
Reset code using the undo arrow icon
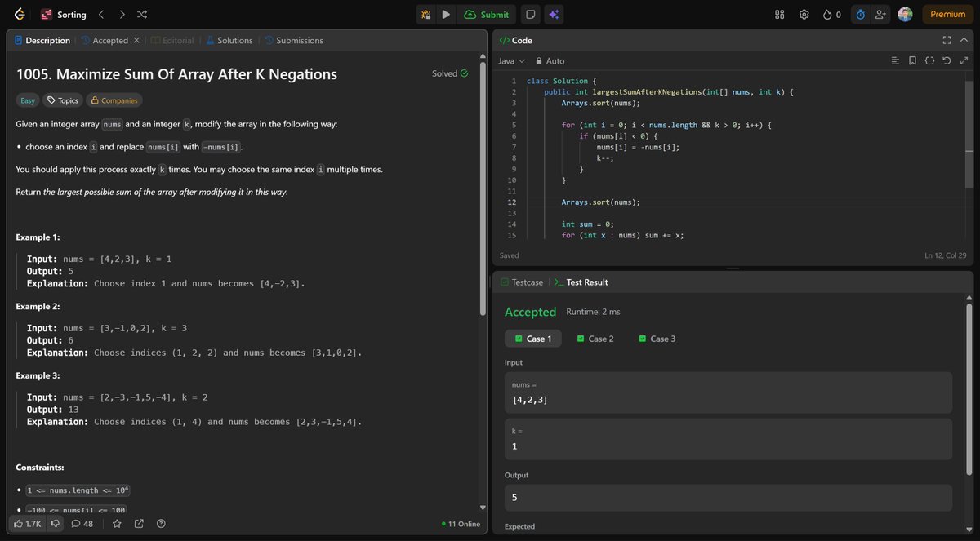947,60
